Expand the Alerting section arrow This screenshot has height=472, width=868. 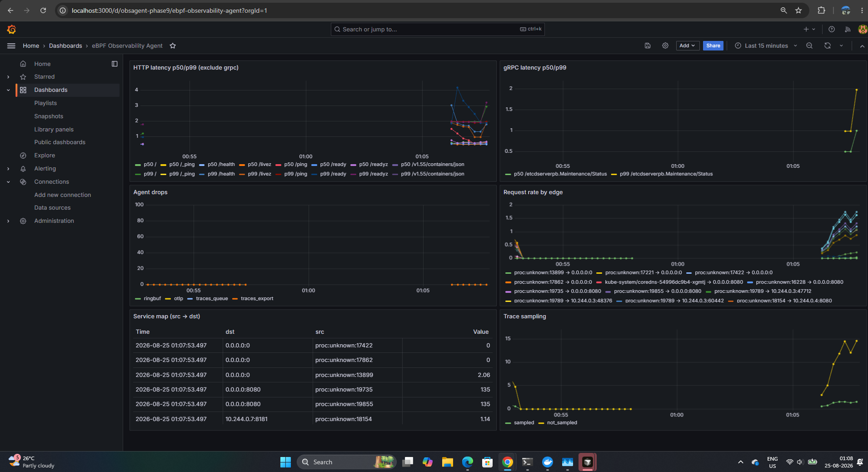coord(8,169)
